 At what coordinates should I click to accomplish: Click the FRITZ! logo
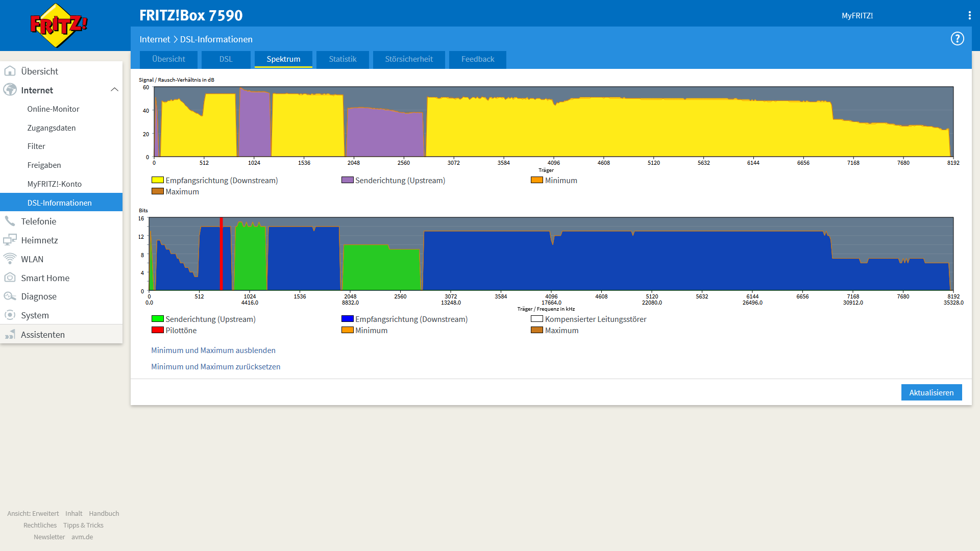click(x=59, y=26)
